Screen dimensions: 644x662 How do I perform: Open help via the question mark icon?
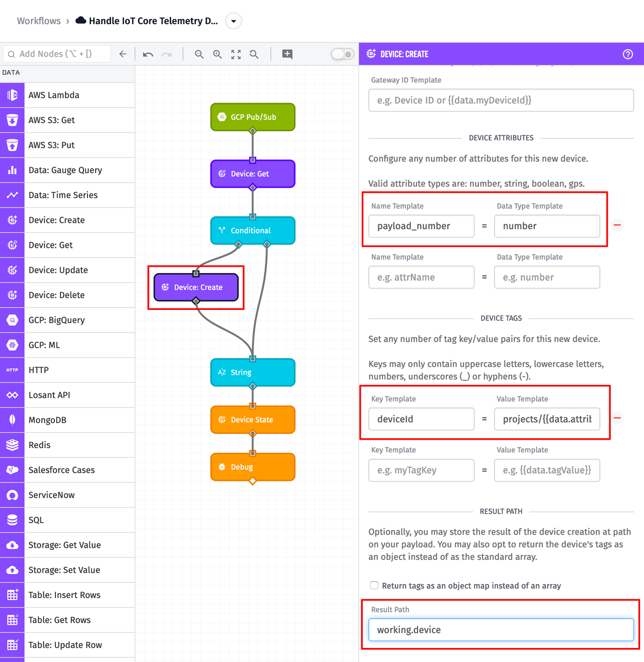pyautogui.click(x=628, y=54)
